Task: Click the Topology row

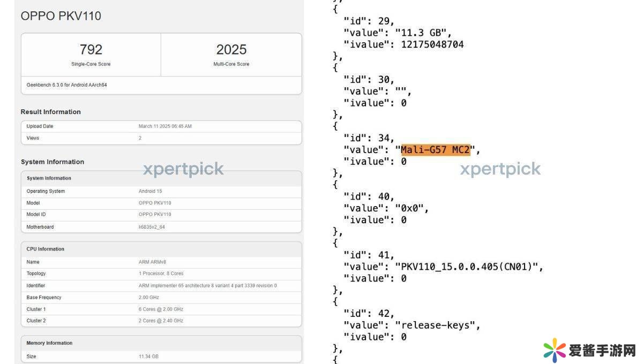Action: [x=161, y=274]
